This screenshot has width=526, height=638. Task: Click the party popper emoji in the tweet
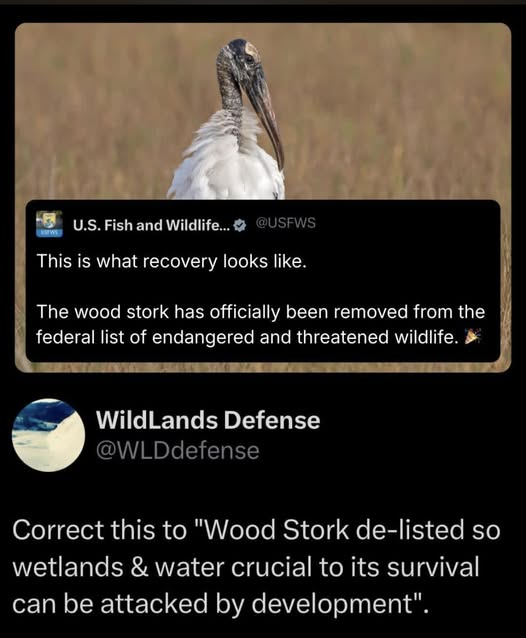coord(473,336)
